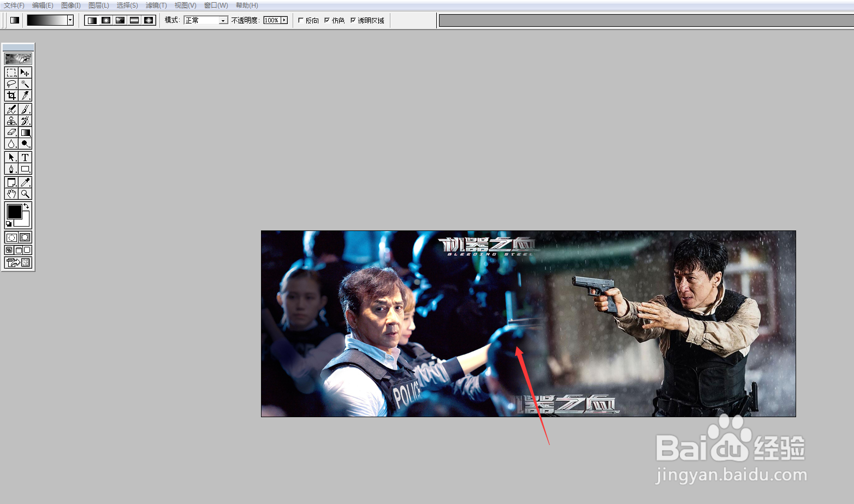Viewport: 854px width, 504px height.
Task: Click the opacity 100% input field
Action: coord(271,20)
